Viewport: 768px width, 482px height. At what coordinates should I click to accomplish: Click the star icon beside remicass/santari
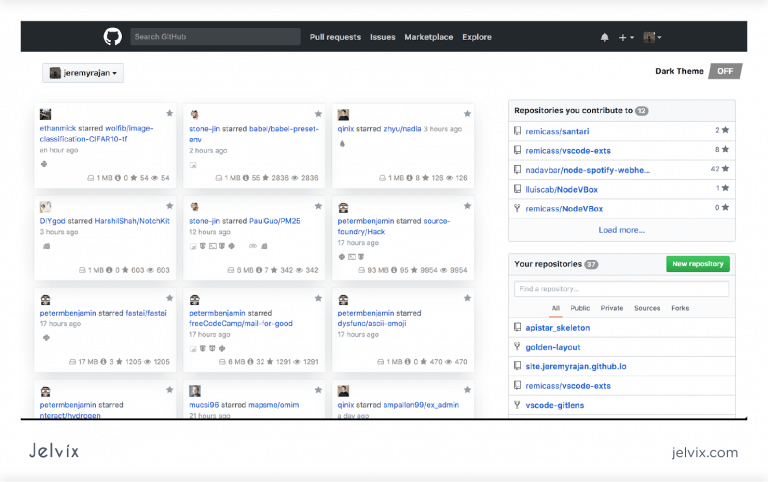click(725, 131)
